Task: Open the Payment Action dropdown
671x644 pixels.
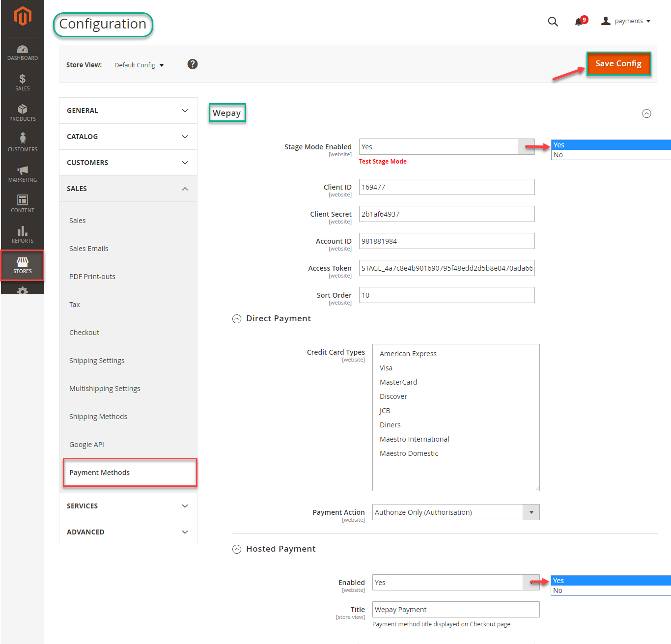Action: point(531,512)
